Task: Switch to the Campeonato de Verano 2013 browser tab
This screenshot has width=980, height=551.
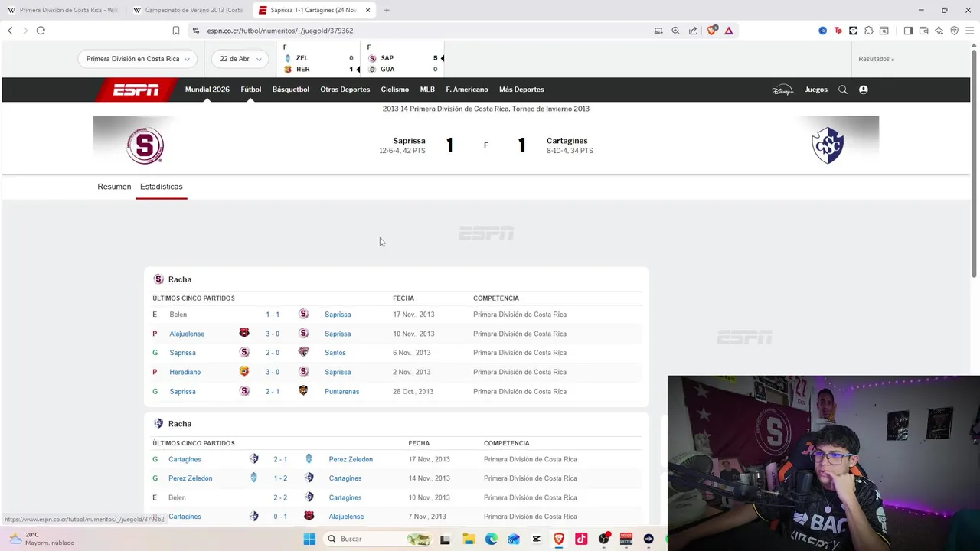Action: [x=187, y=10]
